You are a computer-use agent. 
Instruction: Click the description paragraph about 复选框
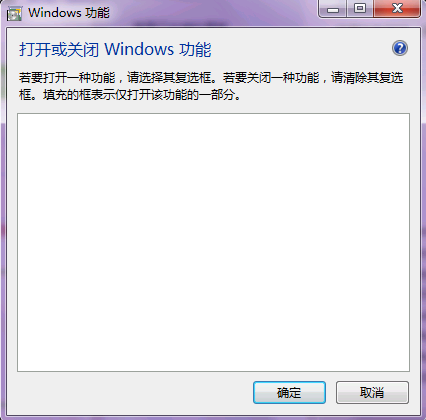[x=211, y=86]
